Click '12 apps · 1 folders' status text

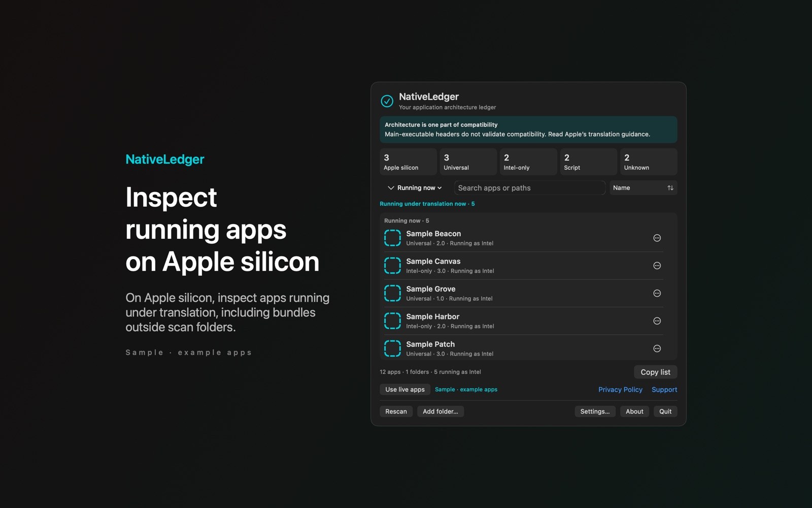[x=404, y=372]
